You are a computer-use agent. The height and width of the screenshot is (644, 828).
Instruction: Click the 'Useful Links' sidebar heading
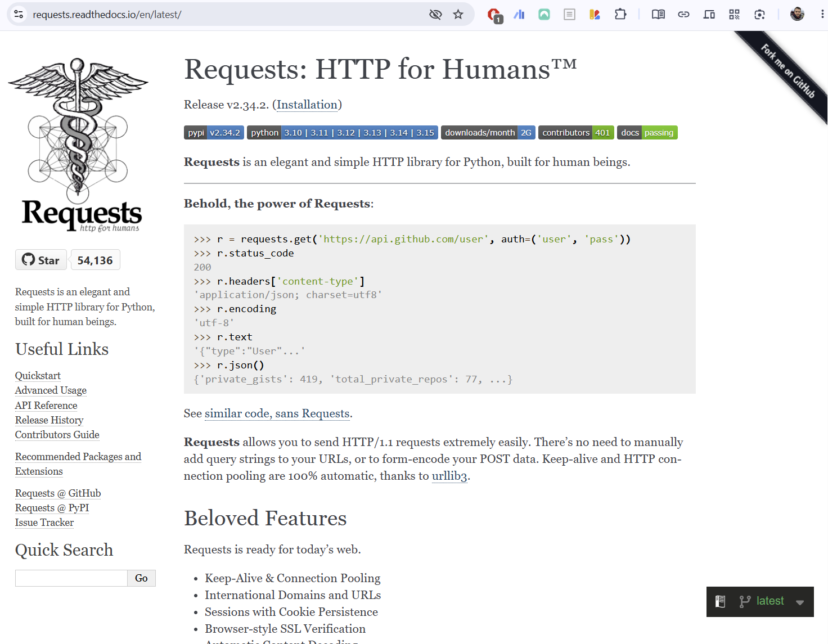[62, 349]
